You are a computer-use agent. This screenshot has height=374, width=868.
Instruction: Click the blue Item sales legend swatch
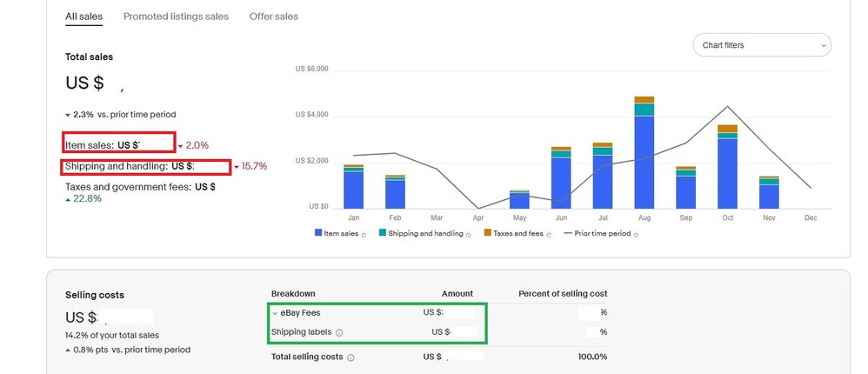317,233
